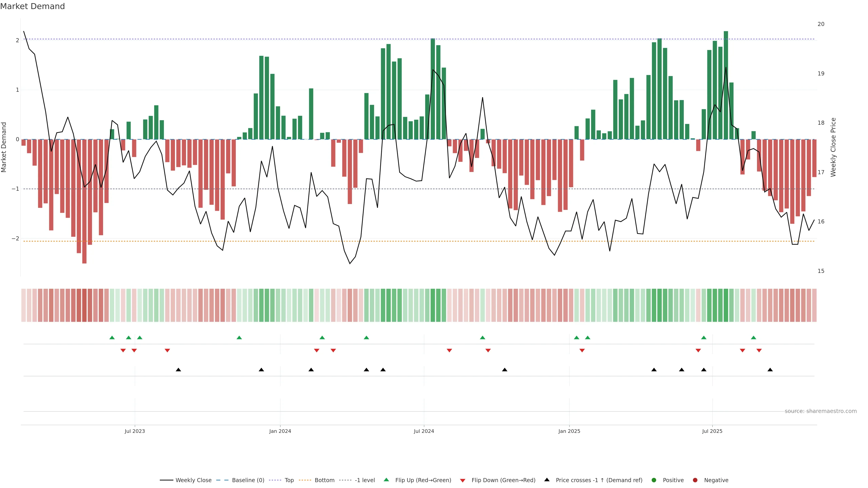Click the Negative red dot legend

[x=695, y=480]
